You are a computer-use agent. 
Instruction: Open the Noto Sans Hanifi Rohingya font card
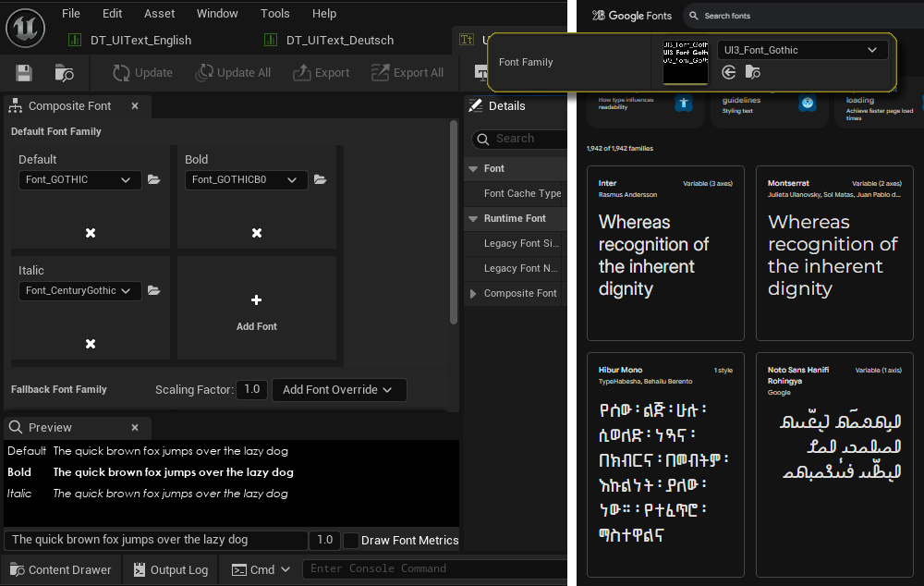(834, 465)
